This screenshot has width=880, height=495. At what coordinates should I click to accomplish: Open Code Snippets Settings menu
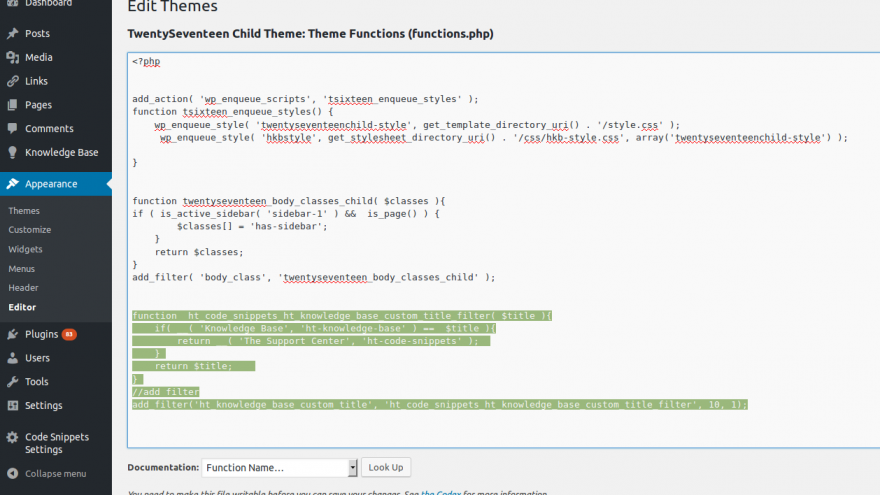click(x=56, y=443)
